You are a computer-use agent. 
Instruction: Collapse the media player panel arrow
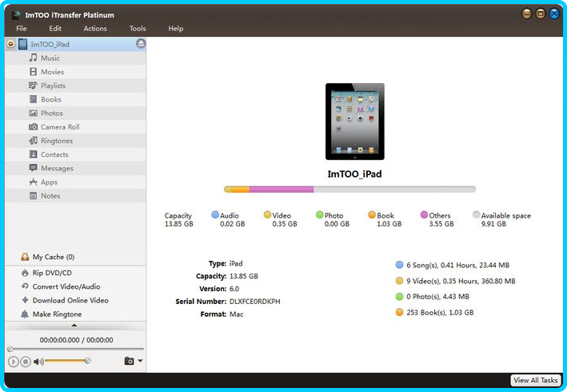pos(74,326)
